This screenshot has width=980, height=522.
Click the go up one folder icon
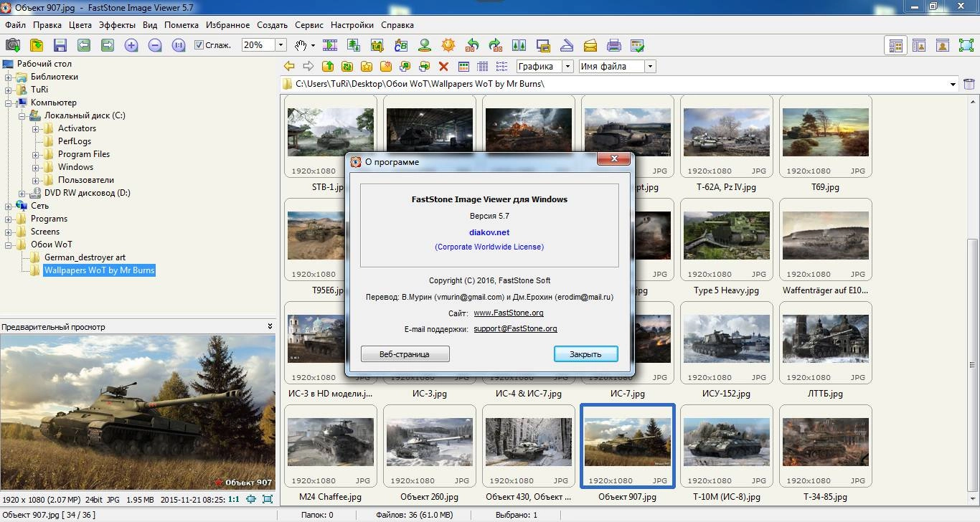(x=328, y=67)
